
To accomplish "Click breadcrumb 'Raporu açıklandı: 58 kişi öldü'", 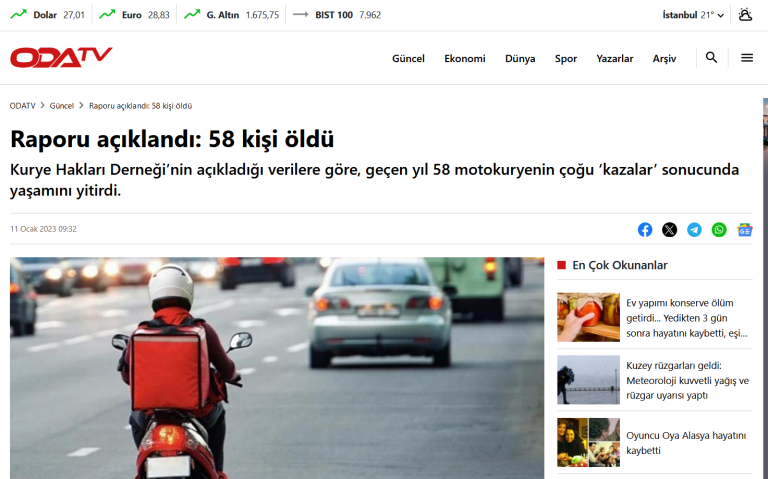I will 141,106.
